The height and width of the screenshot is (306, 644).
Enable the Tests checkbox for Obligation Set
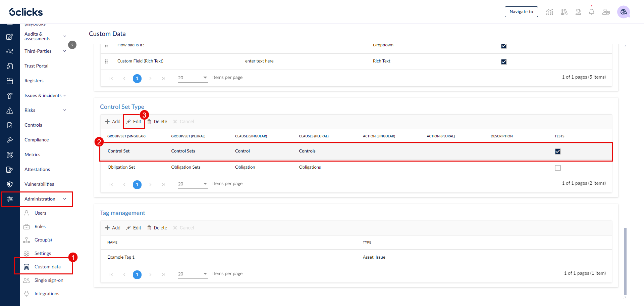pyautogui.click(x=558, y=168)
